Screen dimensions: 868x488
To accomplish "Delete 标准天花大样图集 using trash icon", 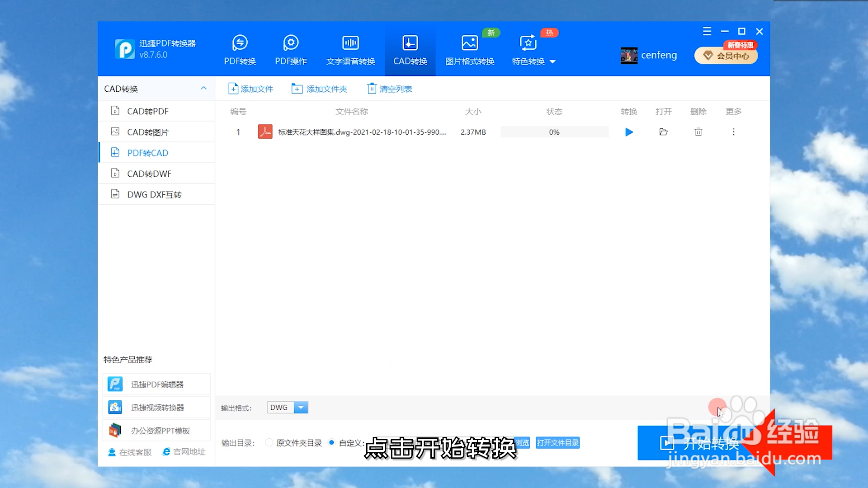I will click(x=698, y=132).
